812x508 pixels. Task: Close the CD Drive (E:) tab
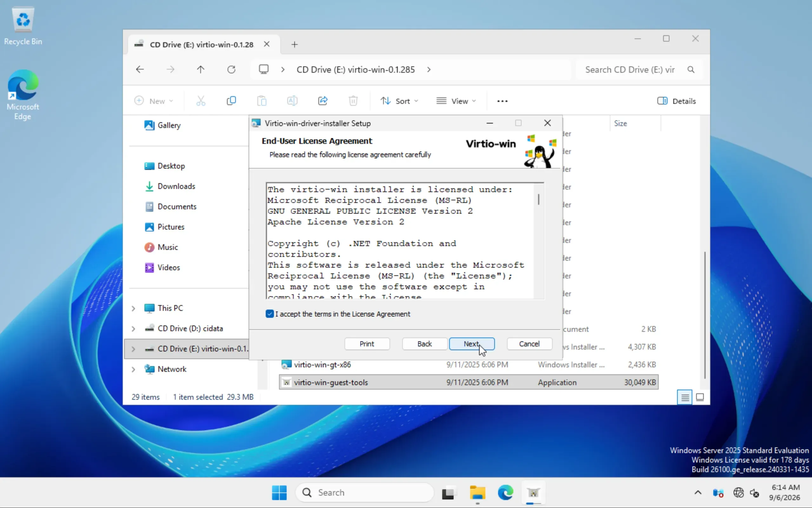tap(267, 44)
